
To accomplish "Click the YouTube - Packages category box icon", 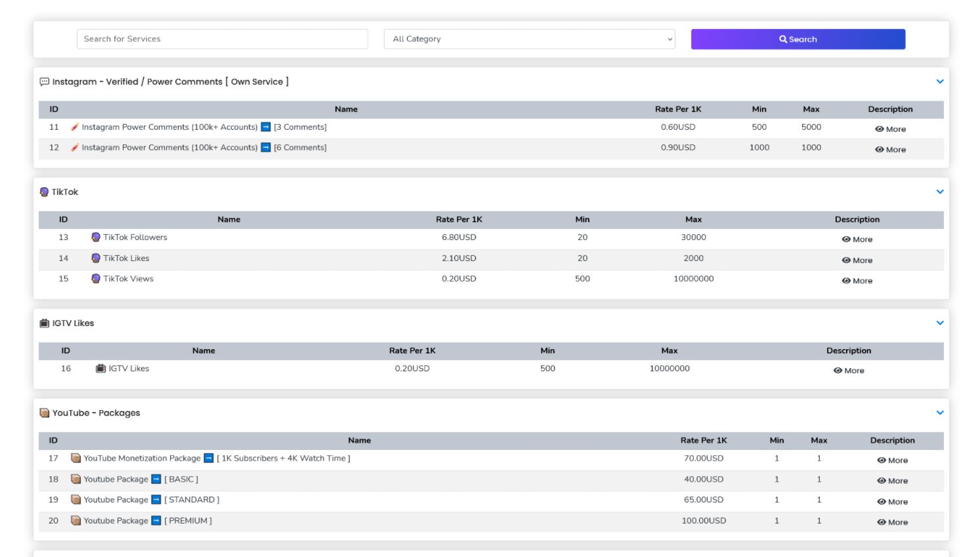I will tap(45, 413).
